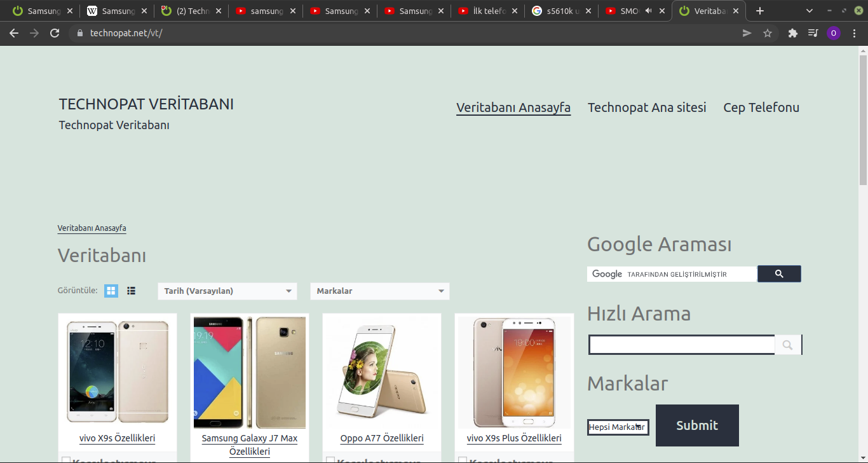Open the tab search chevron
Viewport: 868px width, 463px height.
tap(810, 11)
